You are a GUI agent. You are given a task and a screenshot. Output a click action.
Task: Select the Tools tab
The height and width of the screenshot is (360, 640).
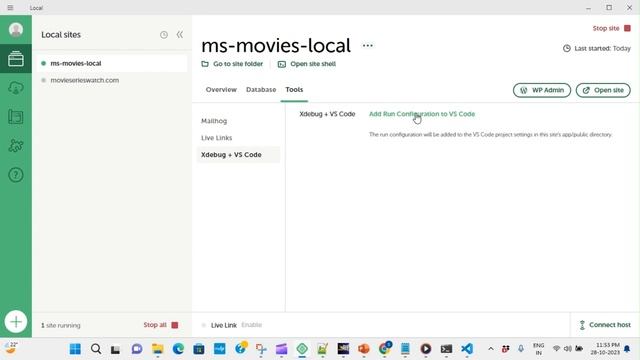(294, 89)
